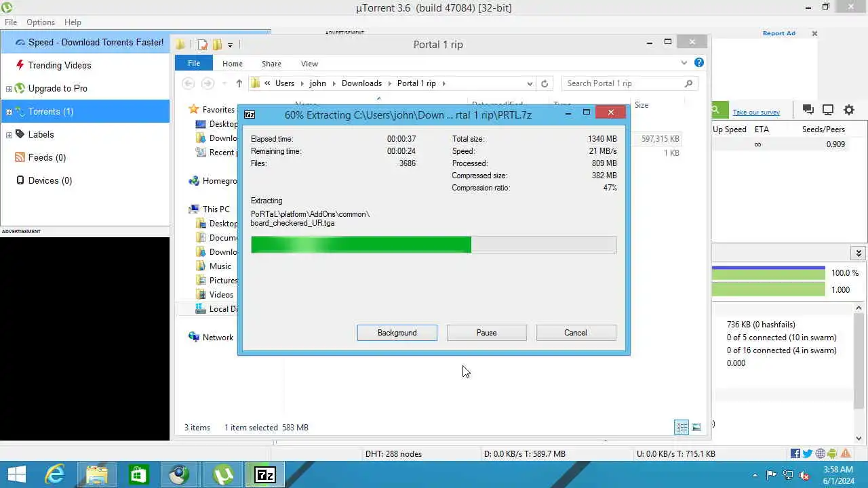Switch Explorer to large icons view

coord(696,427)
